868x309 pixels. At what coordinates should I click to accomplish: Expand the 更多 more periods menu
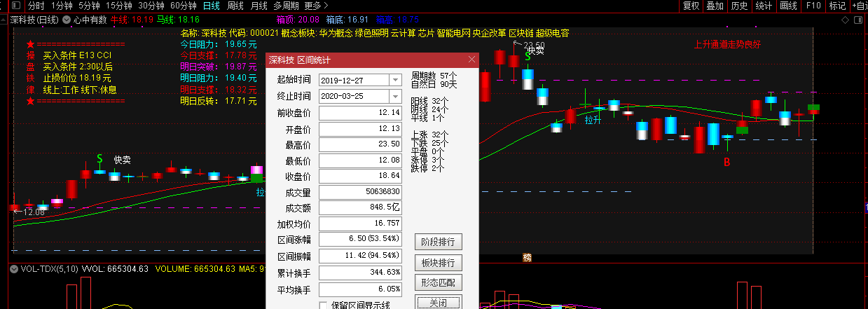pyautogui.click(x=317, y=6)
